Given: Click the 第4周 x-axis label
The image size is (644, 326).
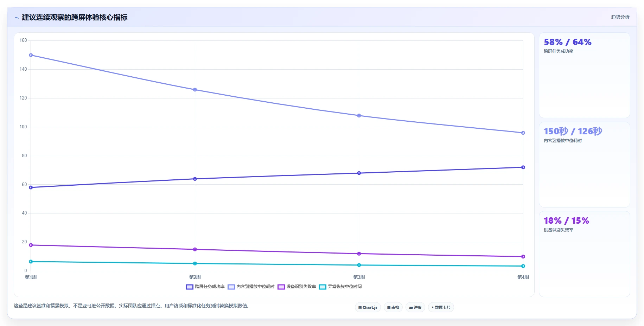Looking at the screenshot, I should point(523,277).
